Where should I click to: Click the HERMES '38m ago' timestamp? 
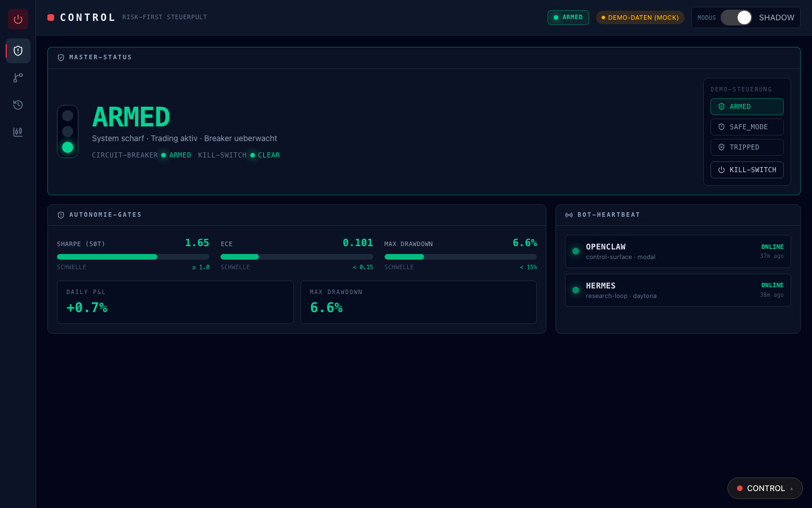pyautogui.click(x=772, y=295)
